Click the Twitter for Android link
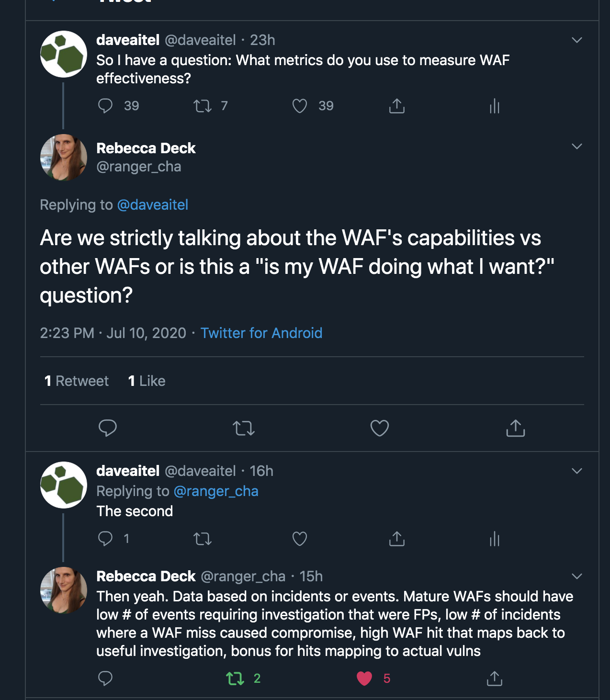 tap(261, 333)
